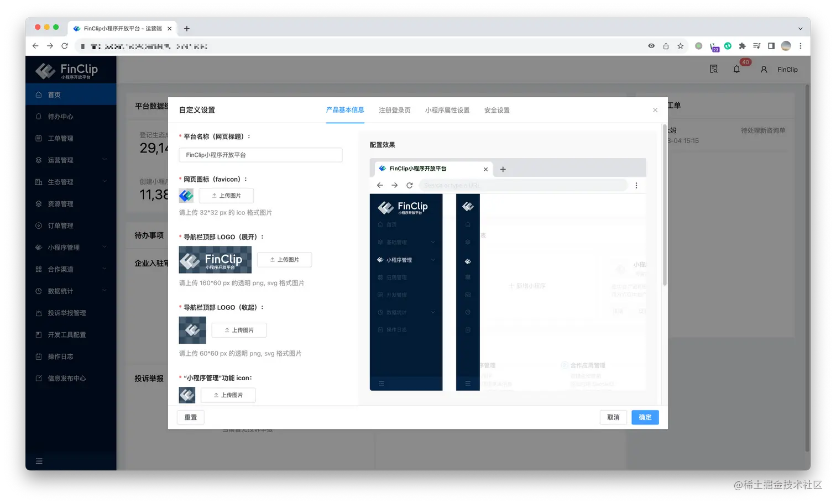The width and height of the screenshot is (836, 504).
Task: Click 小程序管理 in the preview sidebar
Action: click(x=406, y=260)
